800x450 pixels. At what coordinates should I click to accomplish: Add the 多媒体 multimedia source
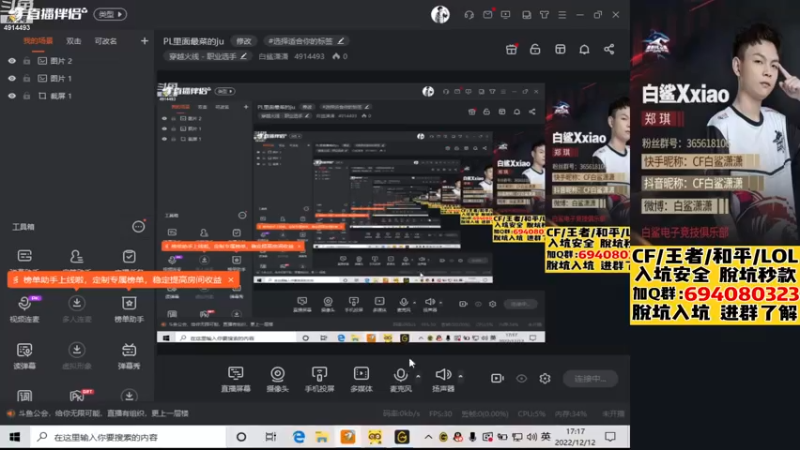click(x=361, y=379)
